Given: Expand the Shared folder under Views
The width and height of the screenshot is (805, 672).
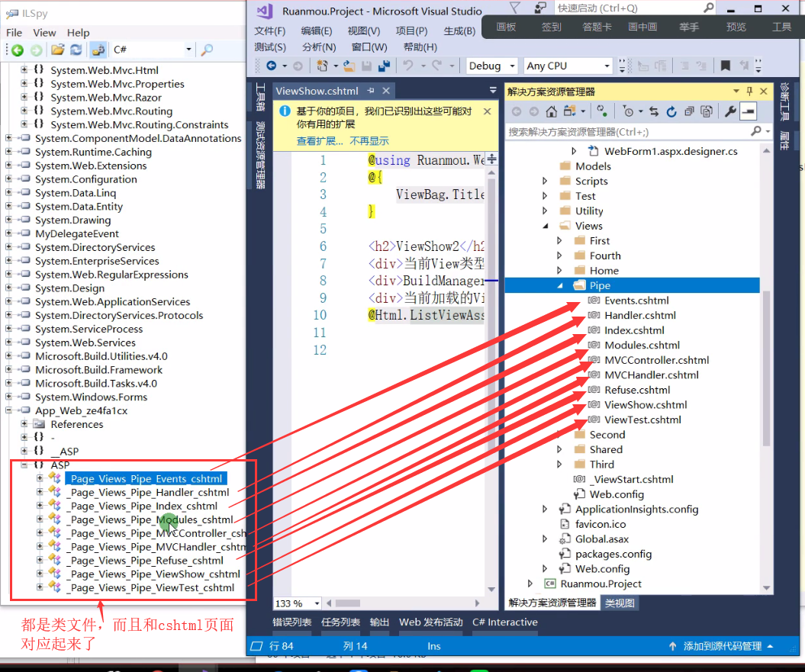Looking at the screenshot, I should pos(559,449).
